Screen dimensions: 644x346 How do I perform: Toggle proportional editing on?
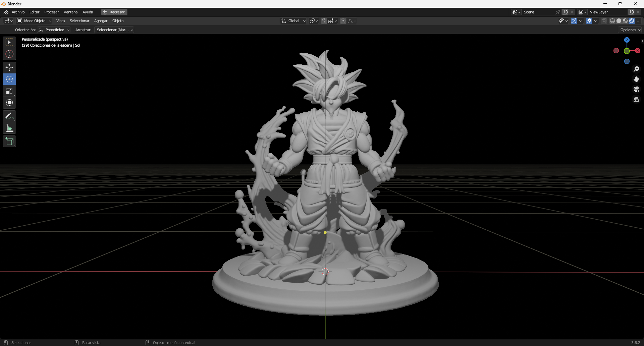[x=343, y=20]
